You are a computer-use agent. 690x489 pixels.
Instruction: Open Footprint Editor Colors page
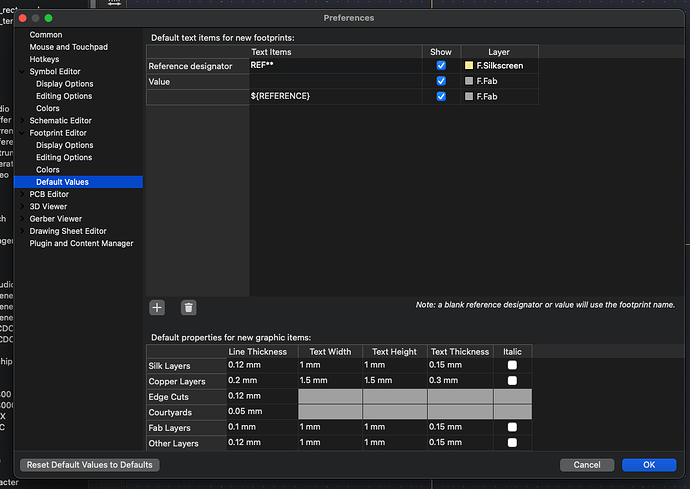(x=48, y=169)
